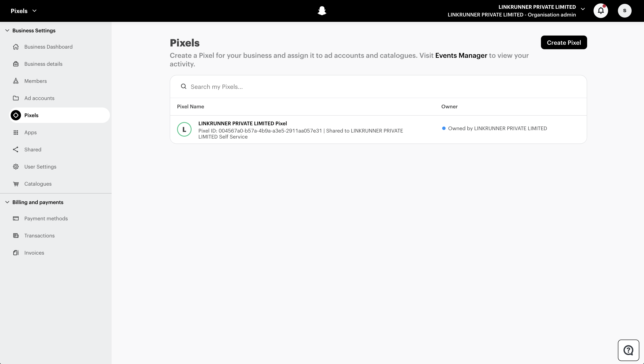This screenshot has width=644, height=364.
Task: Open Shared via share icon
Action: pos(16,149)
